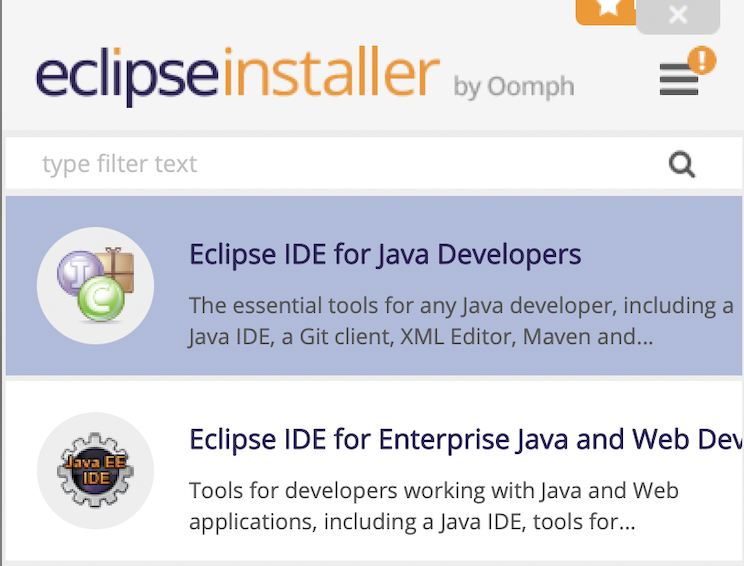Click the Eclipse IDE for Java Developers icon

click(95, 286)
